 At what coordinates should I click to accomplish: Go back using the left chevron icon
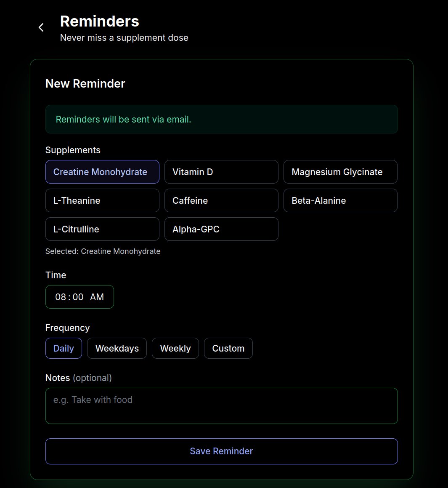41,27
